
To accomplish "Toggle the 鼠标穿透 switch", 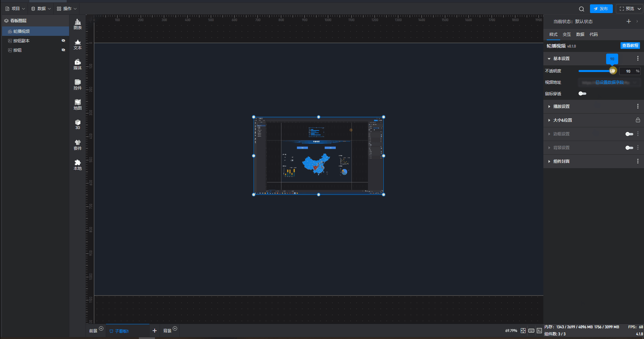I will click(582, 94).
